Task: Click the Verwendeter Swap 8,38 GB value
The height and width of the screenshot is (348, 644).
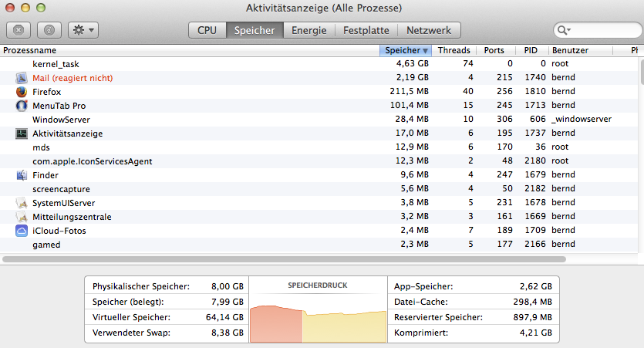Action: click(228, 333)
